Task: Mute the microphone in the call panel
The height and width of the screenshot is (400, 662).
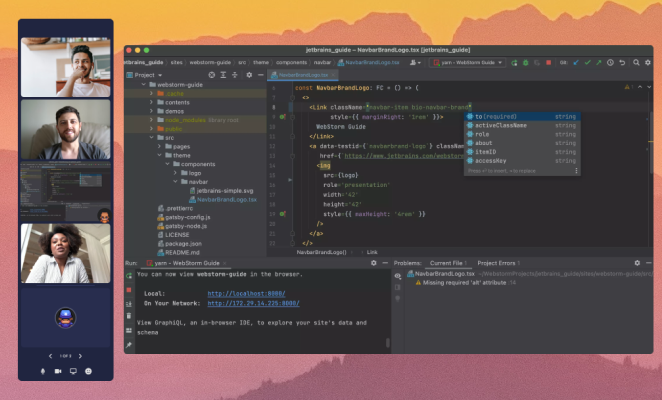Action: pyautogui.click(x=43, y=371)
